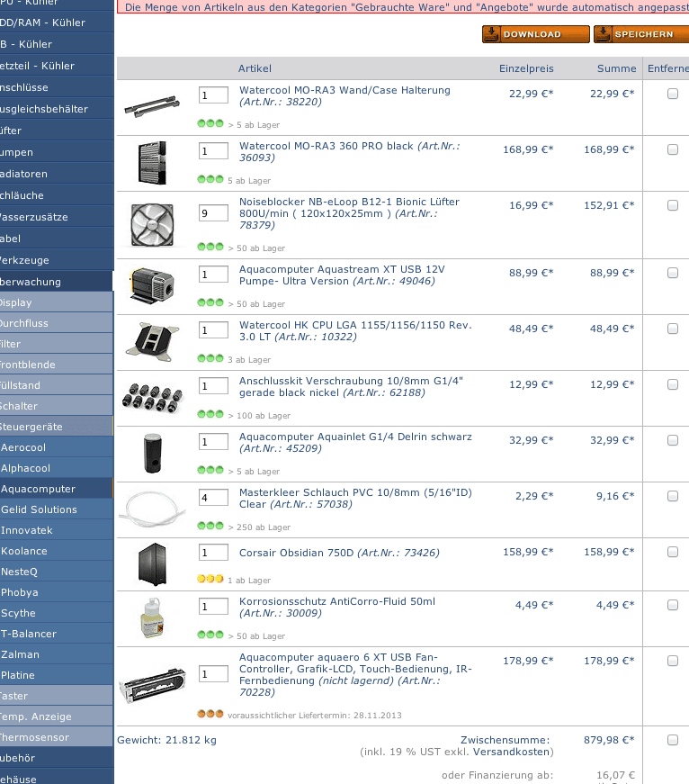The width and height of the screenshot is (689, 784).
Task: Open Watercool HK CPU block thumbnail
Action: tap(152, 342)
